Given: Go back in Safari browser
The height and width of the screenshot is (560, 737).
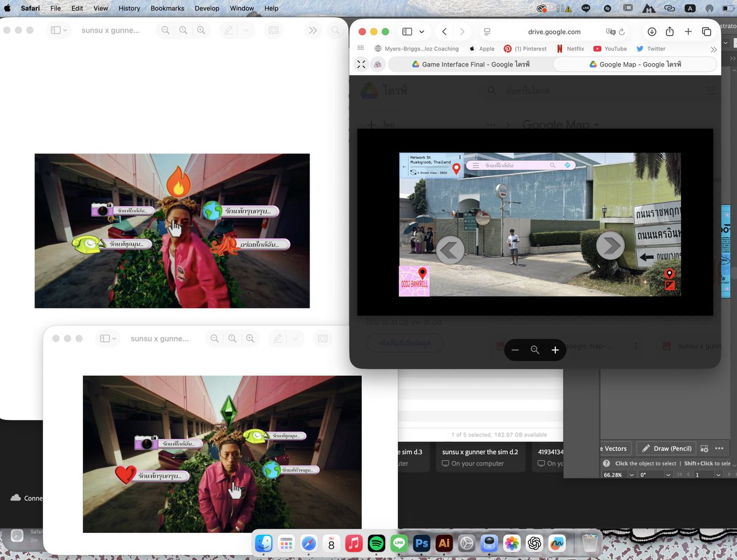Looking at the screenshot, I should point(444,32).
